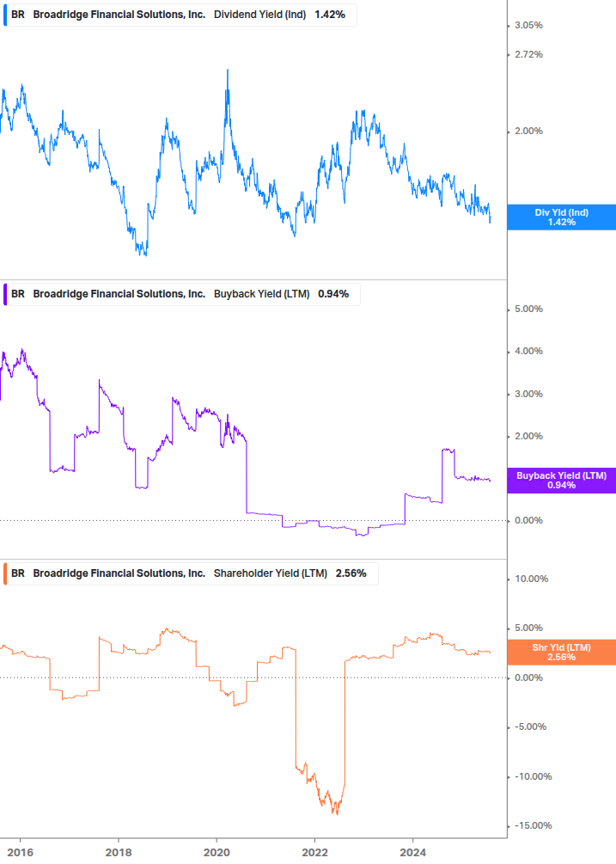Viewport: 616px width, 864px height.
Task: Click the 3.05% dividend yield axis label
Action: pos(528,25)
